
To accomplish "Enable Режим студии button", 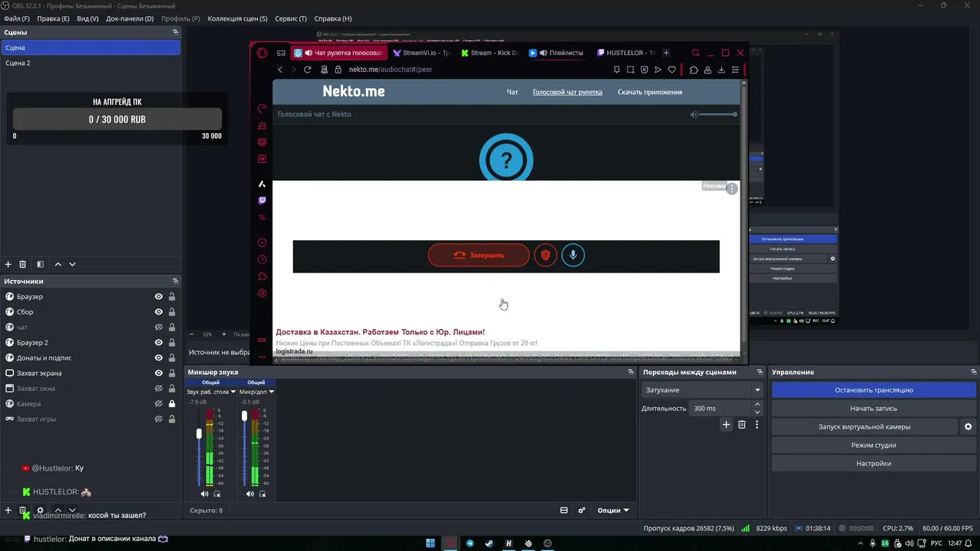I will (874, 445).
